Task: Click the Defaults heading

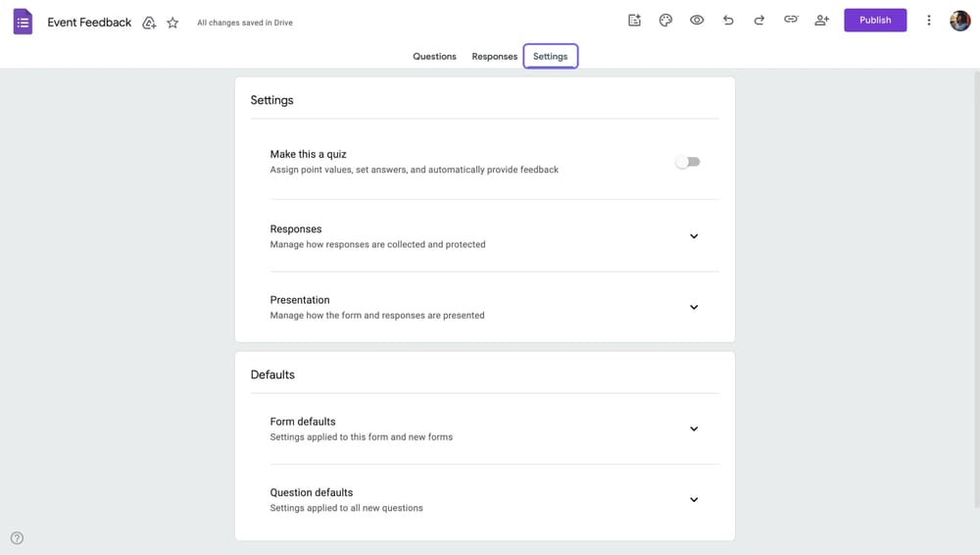Action: [x=272, y=375]
